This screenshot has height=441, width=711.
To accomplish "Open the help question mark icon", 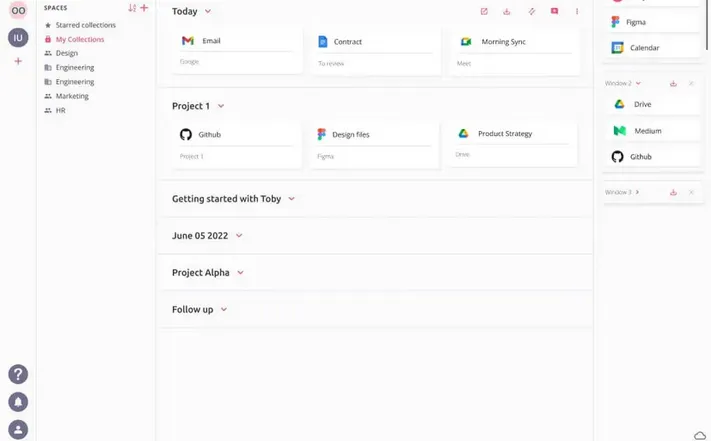I will (x=18, y=374).
